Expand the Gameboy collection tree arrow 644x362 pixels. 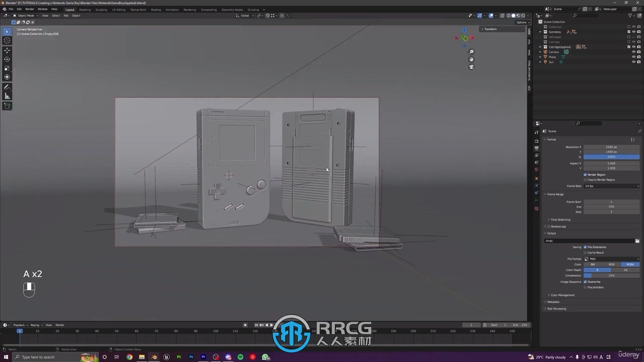pyautogui.click(x=540, y=32)
